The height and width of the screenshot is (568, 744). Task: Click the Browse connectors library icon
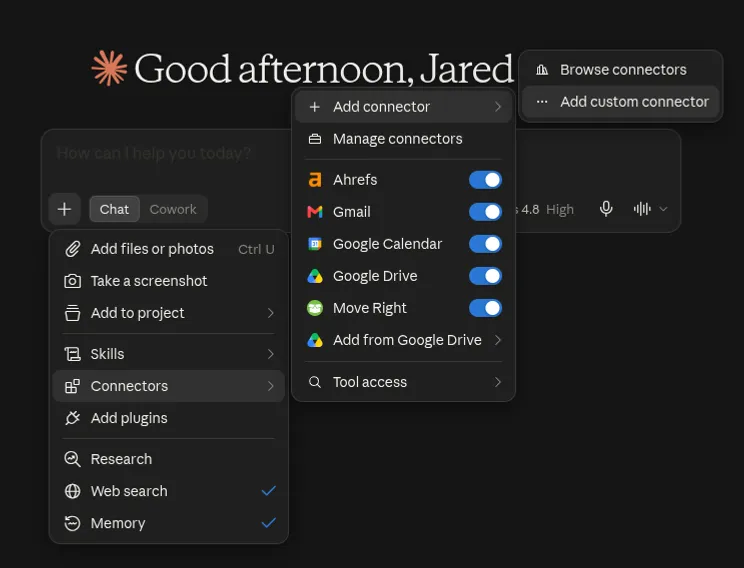tap(542, 70)
